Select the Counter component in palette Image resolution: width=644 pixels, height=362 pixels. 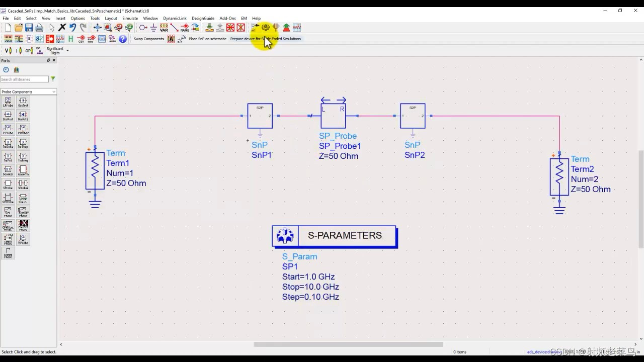pyautogui.click(x=8, y=170)
